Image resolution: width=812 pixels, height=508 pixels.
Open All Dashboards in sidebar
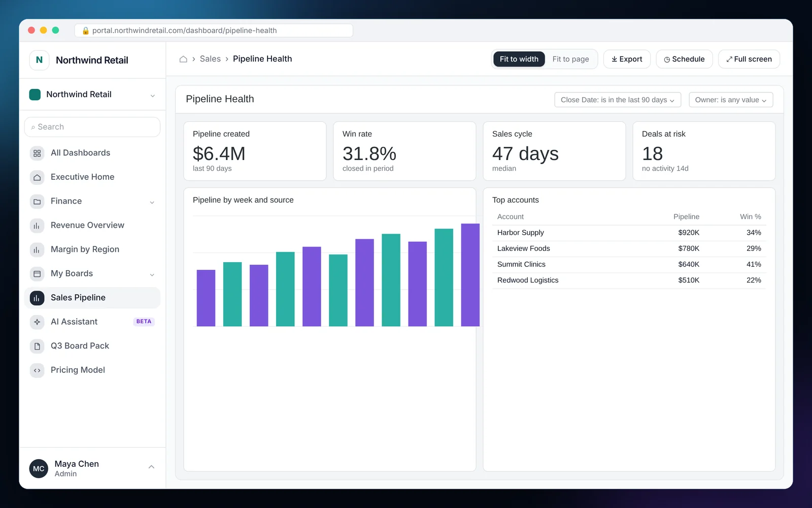click(92, 153)
